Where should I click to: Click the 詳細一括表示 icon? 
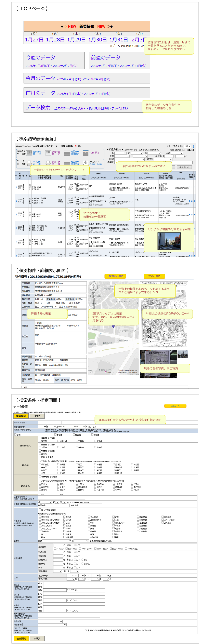(x=48, y=153)
